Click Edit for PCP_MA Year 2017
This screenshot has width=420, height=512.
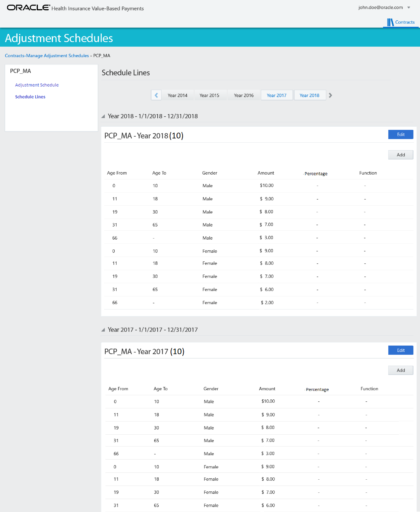400,350
